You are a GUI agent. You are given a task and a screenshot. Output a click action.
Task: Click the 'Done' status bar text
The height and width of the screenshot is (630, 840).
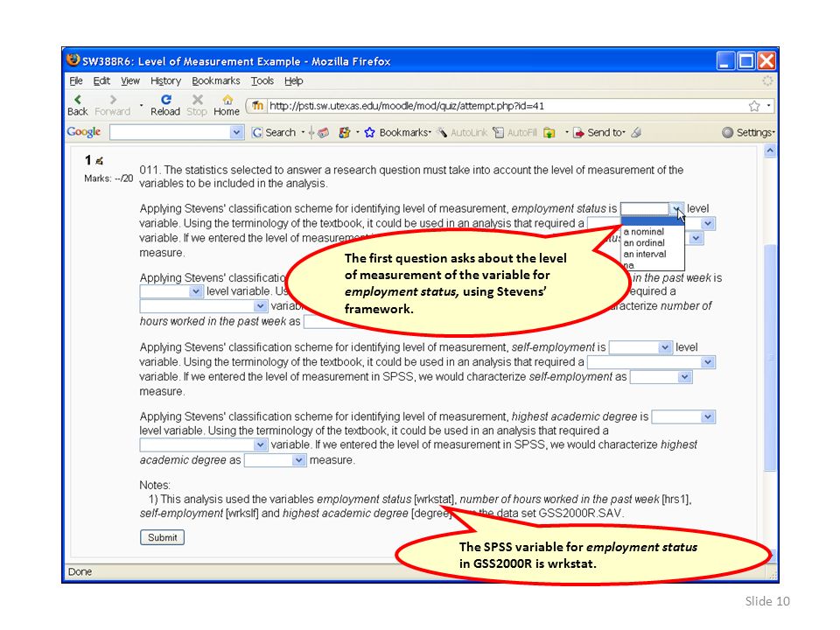coord(80,571)
